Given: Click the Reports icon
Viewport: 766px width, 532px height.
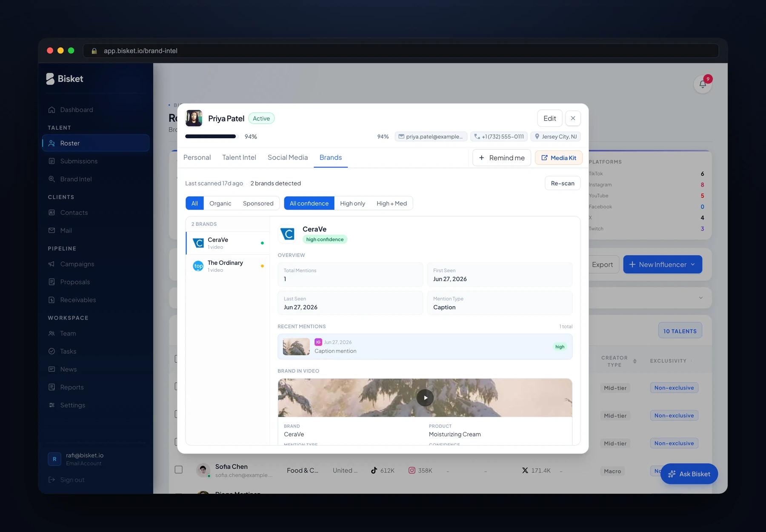Looking at the screenshot, I should tap(51, 387).
